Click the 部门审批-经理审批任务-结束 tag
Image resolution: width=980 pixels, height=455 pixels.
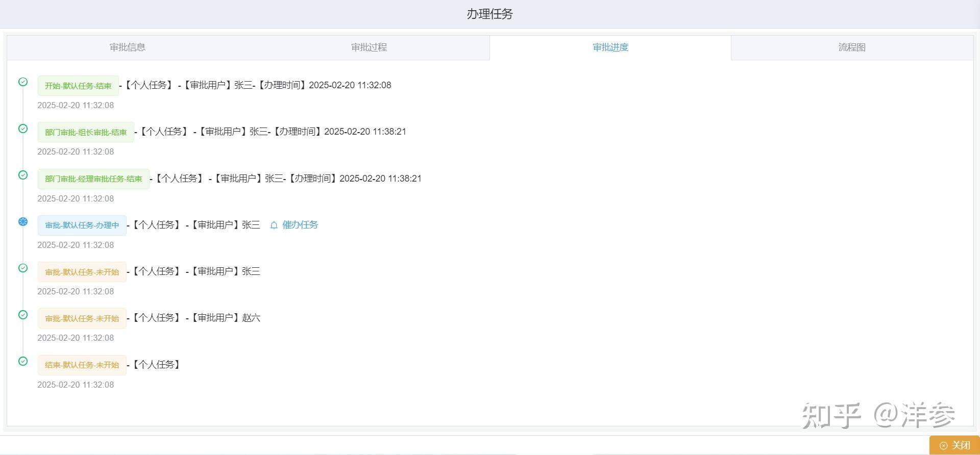click(93, 179)
